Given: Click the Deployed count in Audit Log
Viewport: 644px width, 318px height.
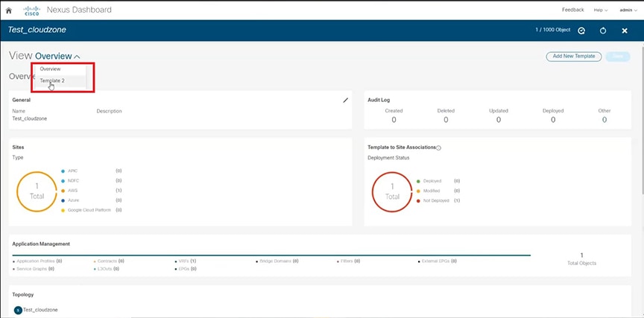Looking at the screenshot, I should pos(553,120).
